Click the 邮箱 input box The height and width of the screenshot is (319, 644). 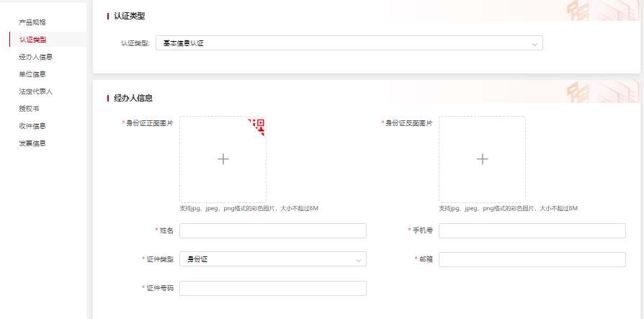532,259
